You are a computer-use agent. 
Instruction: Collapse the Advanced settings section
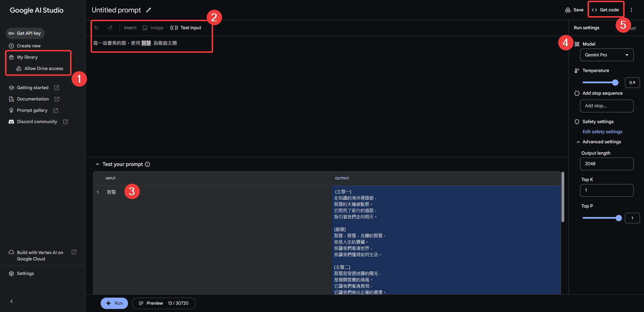point(578,142)
